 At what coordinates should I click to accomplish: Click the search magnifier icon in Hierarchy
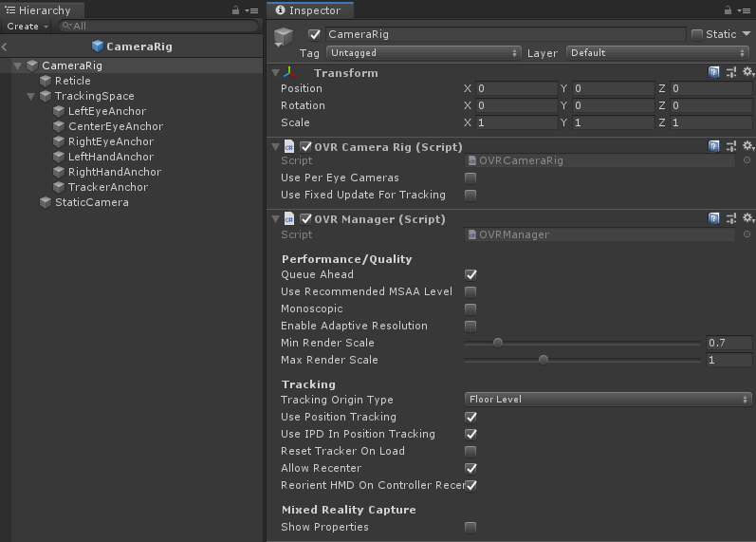click(67, 26)
